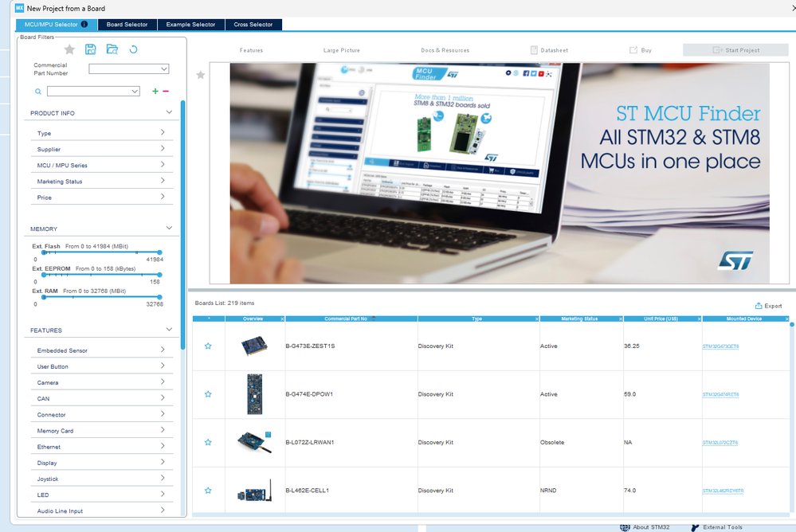Open the Buy option

(641, 50)
